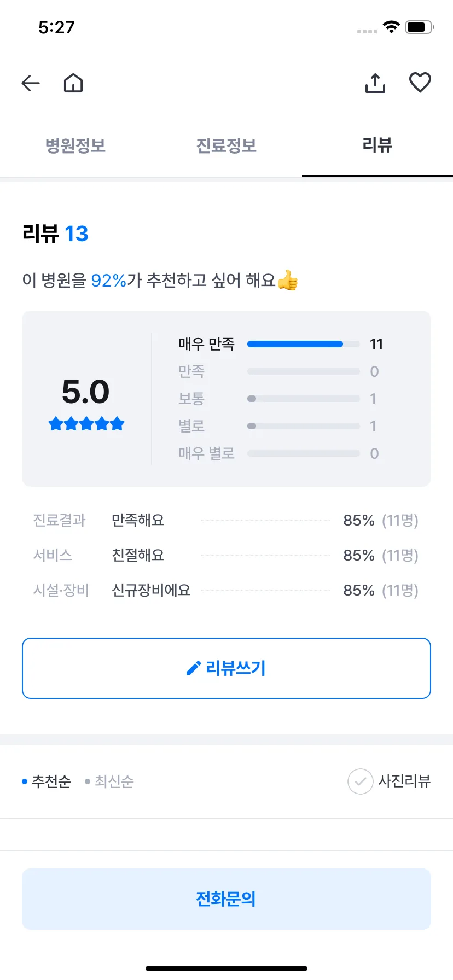The width and height of the screenshot is (453, 980).
Task: Select the 최신순 sort option
Action: click(x=109, y=781)
